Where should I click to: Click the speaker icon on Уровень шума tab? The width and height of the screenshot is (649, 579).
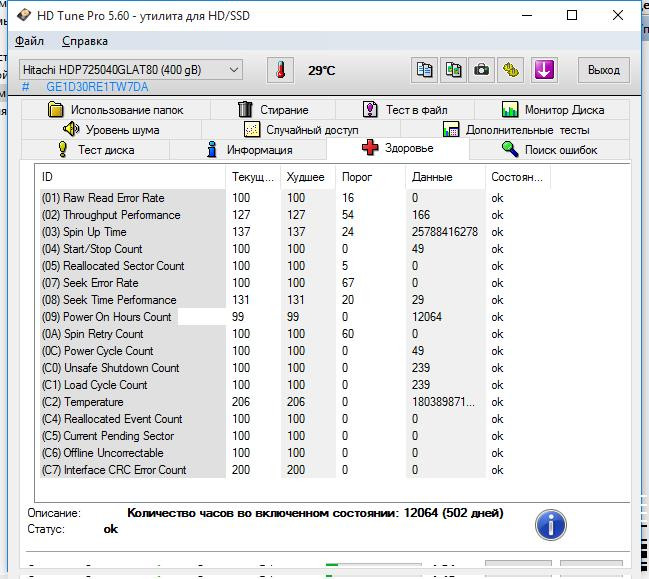71,129
